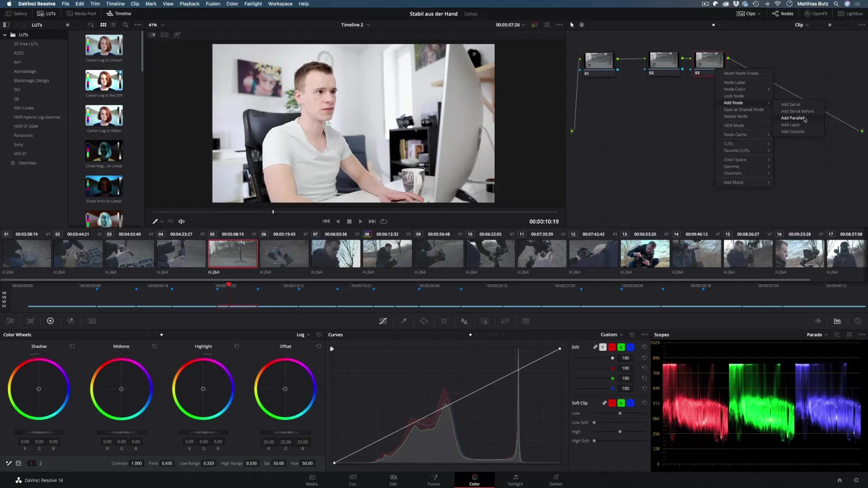Viewport: 868px width, 488px height.
Task: Choose Add Parallel from the submenu
Action: click(x=793, y=118)
